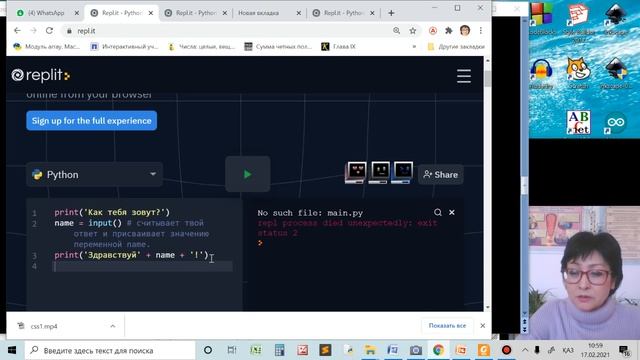
Task: Clear the console with the X icon
Action: click(452, 212)
